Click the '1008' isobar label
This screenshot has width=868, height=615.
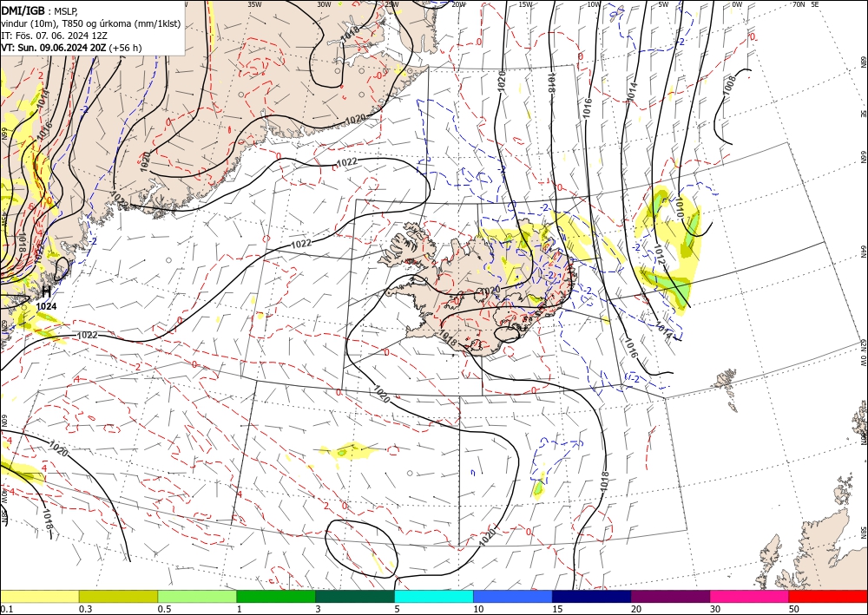730,86
